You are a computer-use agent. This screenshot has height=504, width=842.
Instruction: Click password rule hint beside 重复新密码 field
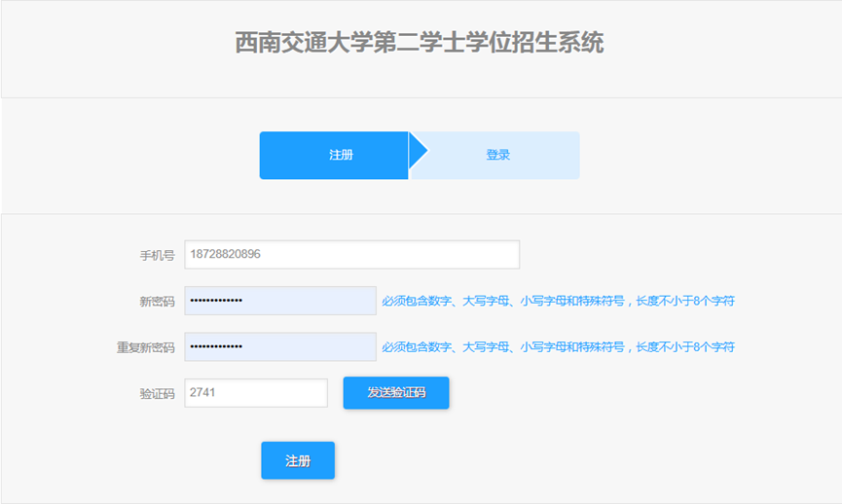point(558,347)
